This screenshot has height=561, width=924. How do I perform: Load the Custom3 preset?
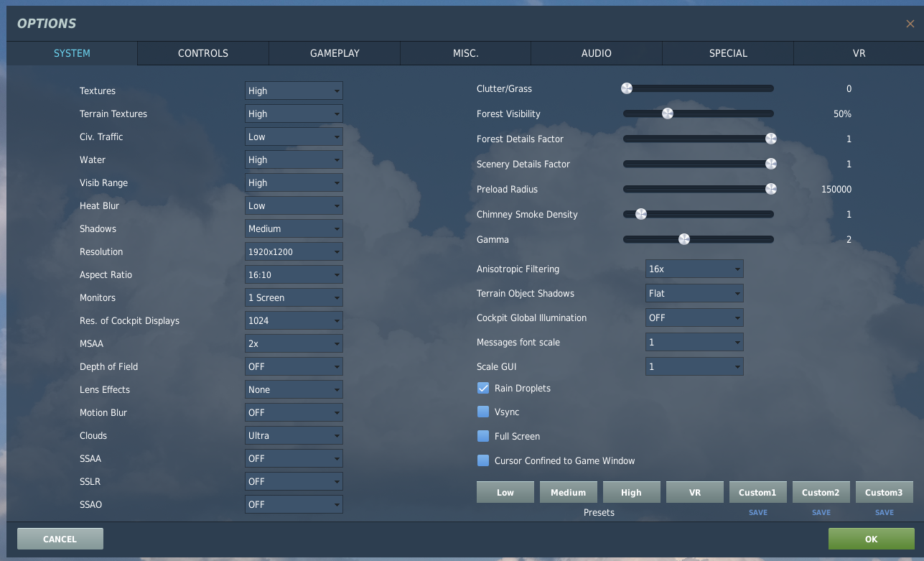point(885,492)
